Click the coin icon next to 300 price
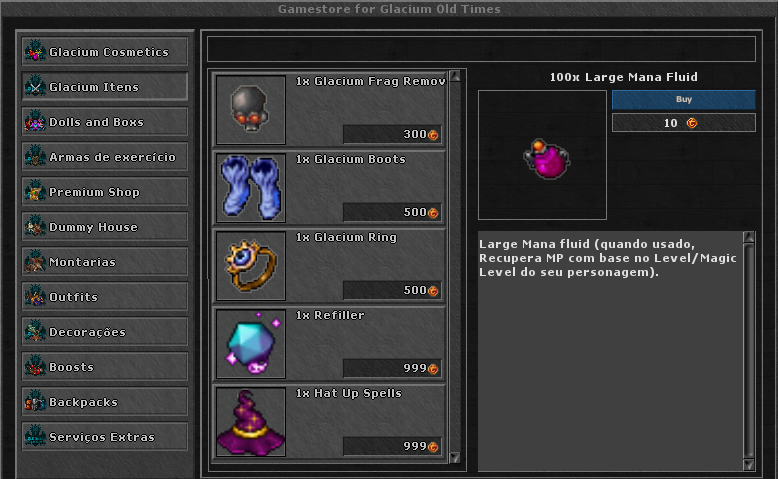This screenshot has height=479, width=778. click(x=433, y=135)
